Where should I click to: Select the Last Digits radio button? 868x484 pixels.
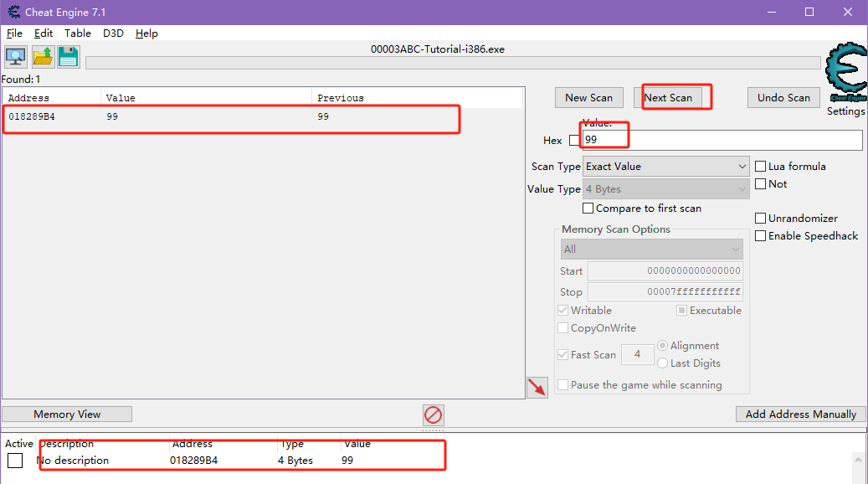pos(662,363)
